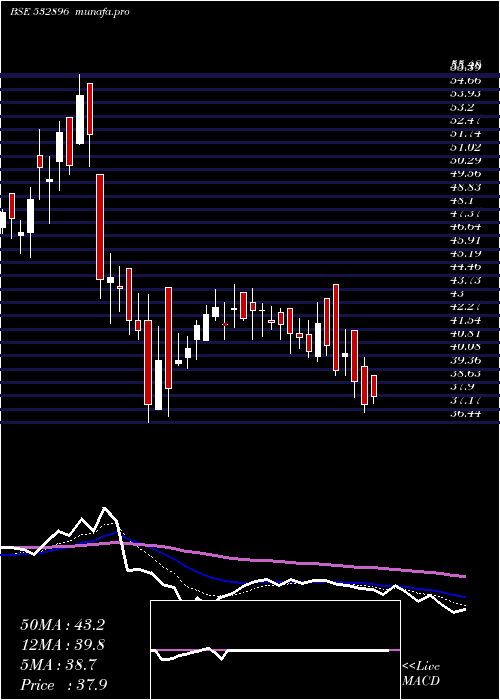Select the 37.9 axis price level
Screen dimensions: 500x700
pos(463,387)
